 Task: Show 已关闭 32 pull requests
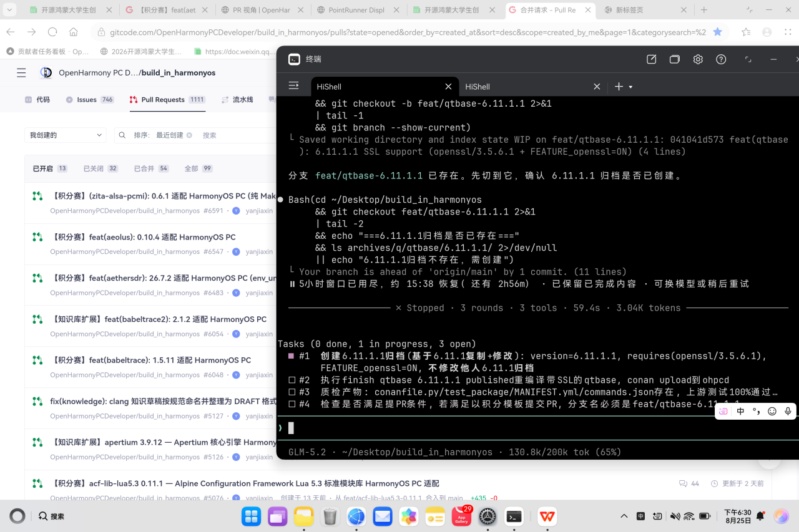tap(100, 168)
